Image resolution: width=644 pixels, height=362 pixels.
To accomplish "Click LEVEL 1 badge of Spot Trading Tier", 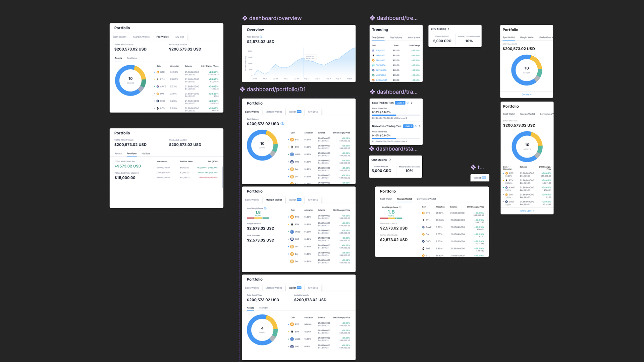I will pos(400,103).
